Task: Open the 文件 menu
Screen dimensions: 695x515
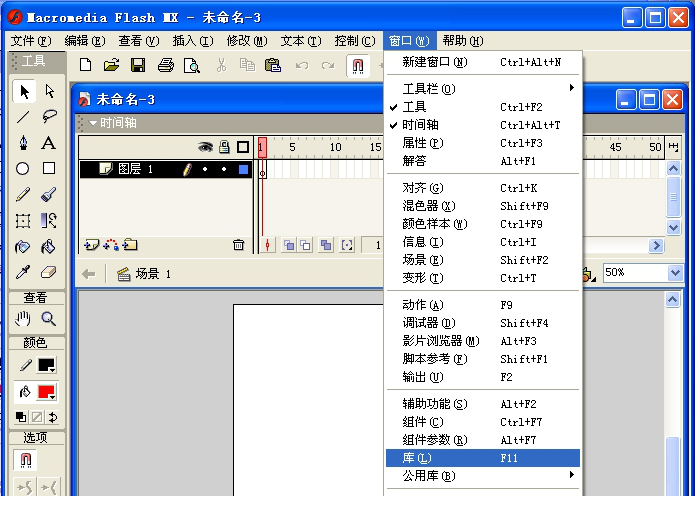Action: (31, 41)
